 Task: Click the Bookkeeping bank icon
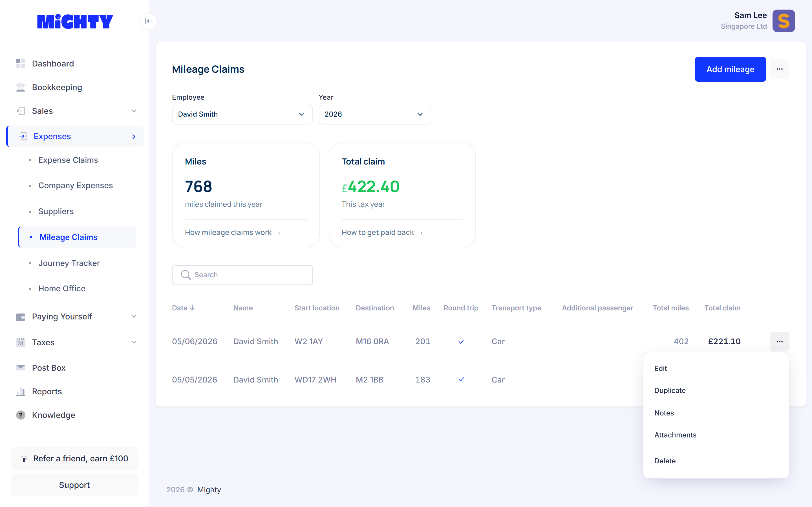coord(21,87)
